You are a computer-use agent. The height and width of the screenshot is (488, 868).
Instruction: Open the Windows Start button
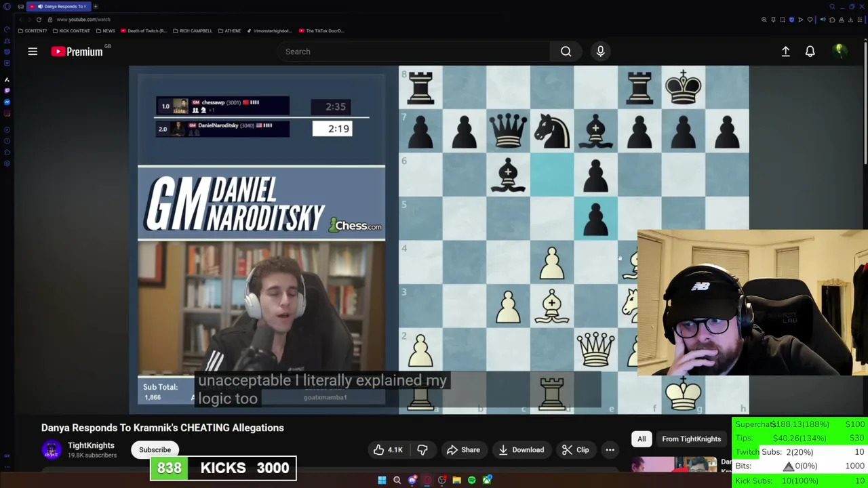pos(382,481)
